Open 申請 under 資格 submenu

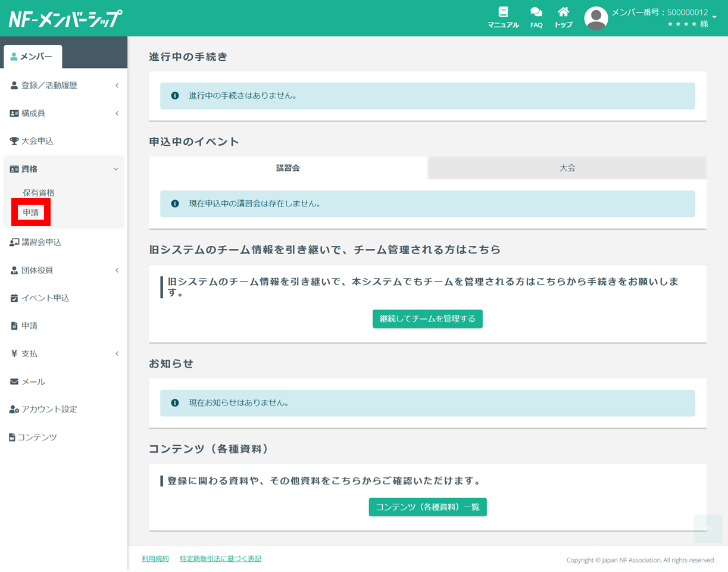[x=30, y=212]
